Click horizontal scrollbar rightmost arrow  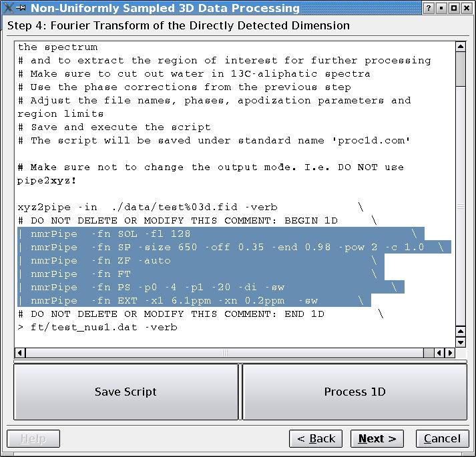click(x=449, y=353)
